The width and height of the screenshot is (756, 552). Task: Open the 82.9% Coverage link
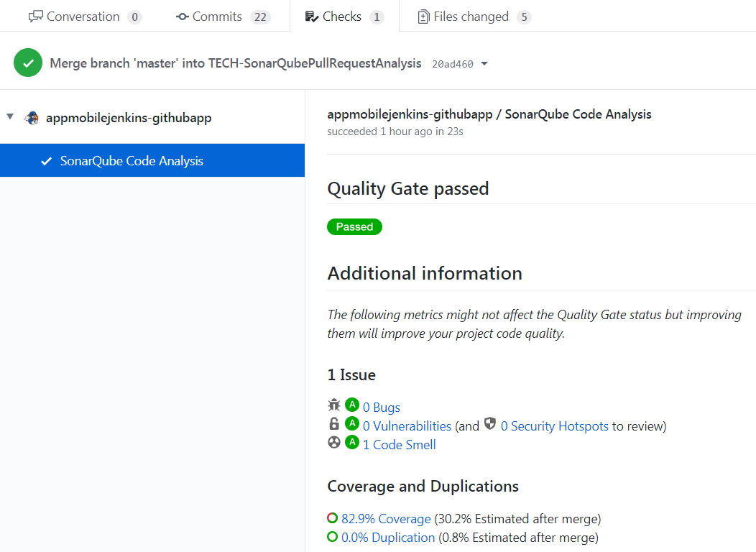click(x=385, y=518)
